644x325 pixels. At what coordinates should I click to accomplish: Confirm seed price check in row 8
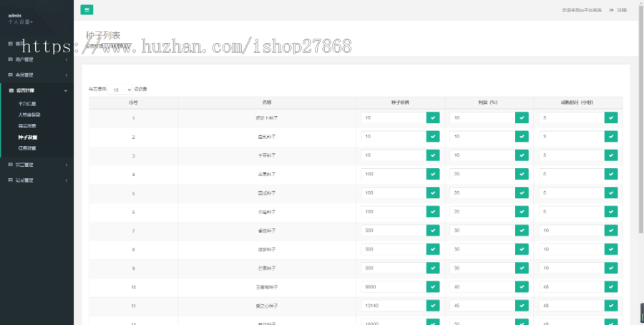[x=433, y=249]
